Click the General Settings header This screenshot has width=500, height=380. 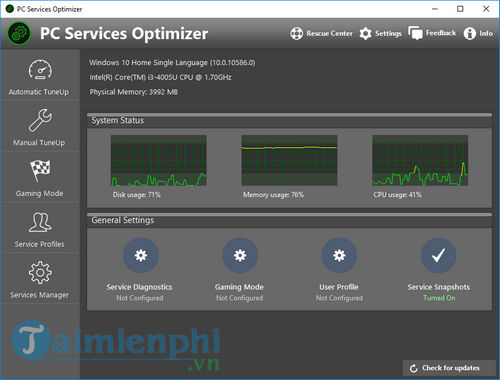(x=289, y=220)
